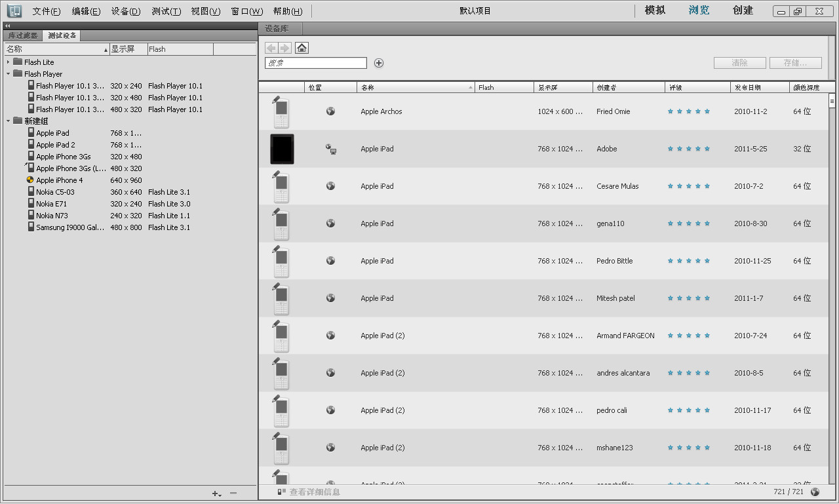Select Nokia N73 in device list
Image resolution: width=839 pixels, height=504 pixels.
pos(130,216)
